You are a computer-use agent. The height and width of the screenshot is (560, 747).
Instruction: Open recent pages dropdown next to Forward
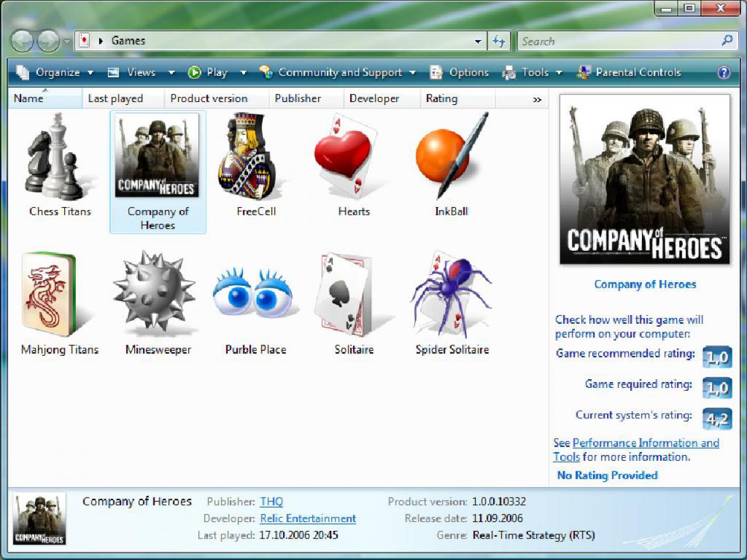point(67,41)
